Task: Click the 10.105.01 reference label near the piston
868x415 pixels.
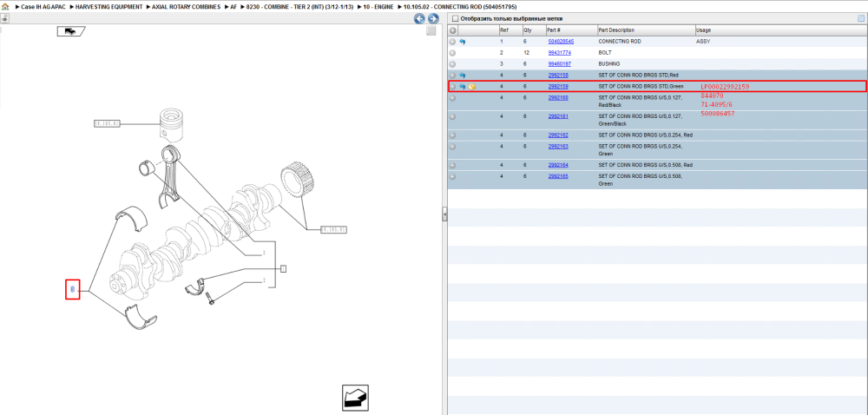Action: tap(107, 124)
